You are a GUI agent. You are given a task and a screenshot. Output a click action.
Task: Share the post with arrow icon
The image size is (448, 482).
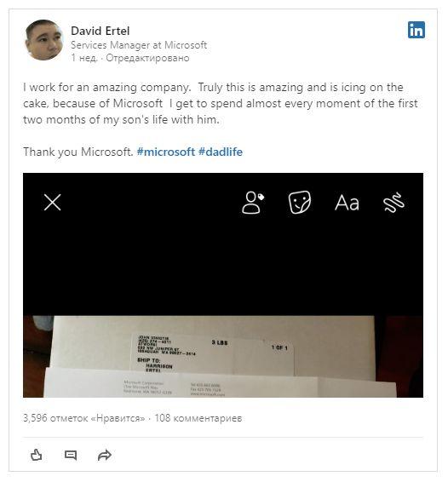pyautogui.click(x=105, y=456)
